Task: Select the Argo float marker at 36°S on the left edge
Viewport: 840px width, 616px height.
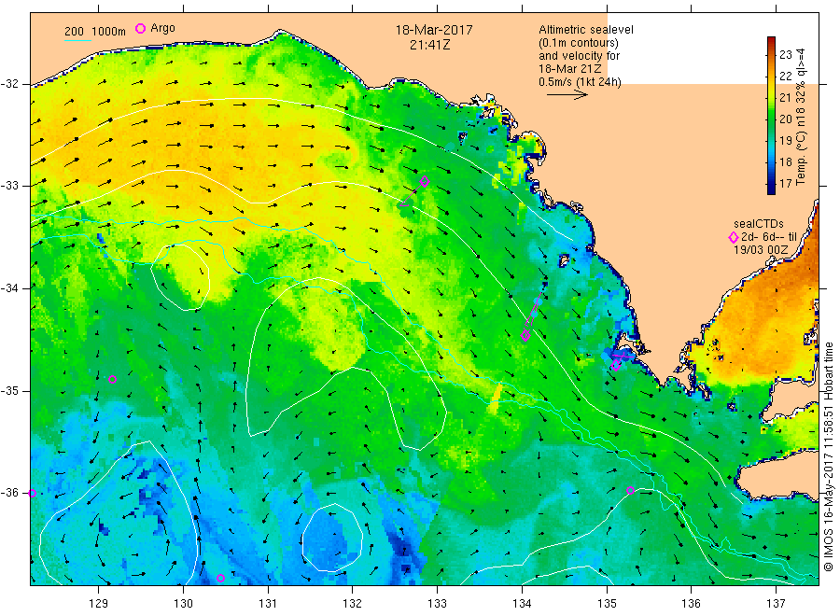Action: 32,494
